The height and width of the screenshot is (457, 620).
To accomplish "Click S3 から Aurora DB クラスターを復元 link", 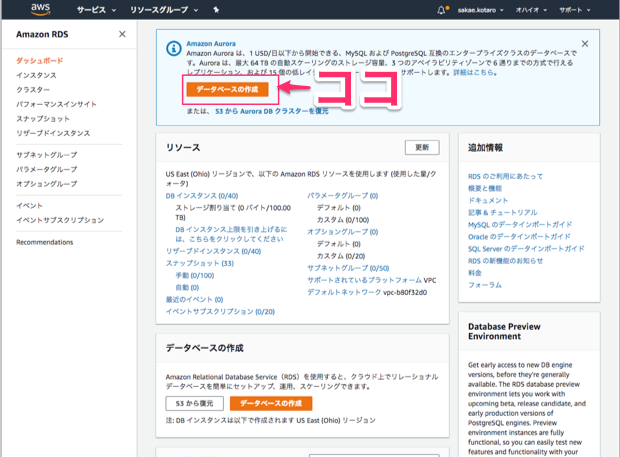I will (272, 111).
